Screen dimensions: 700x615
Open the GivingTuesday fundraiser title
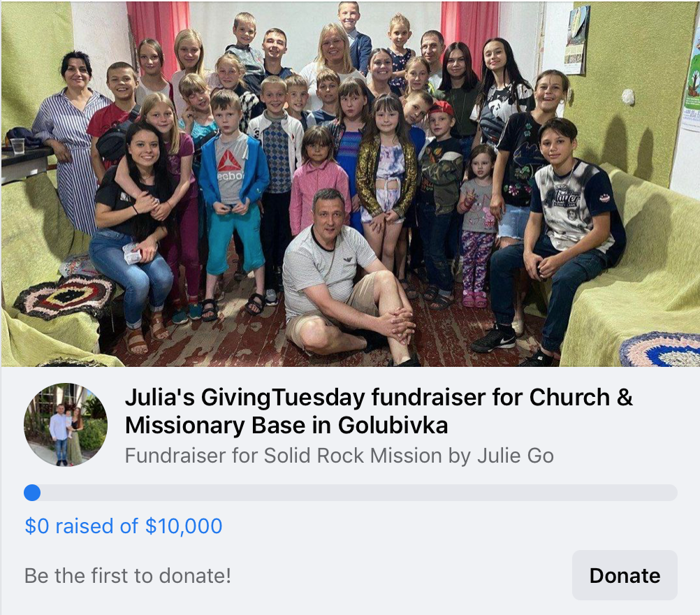coord(379,411)
